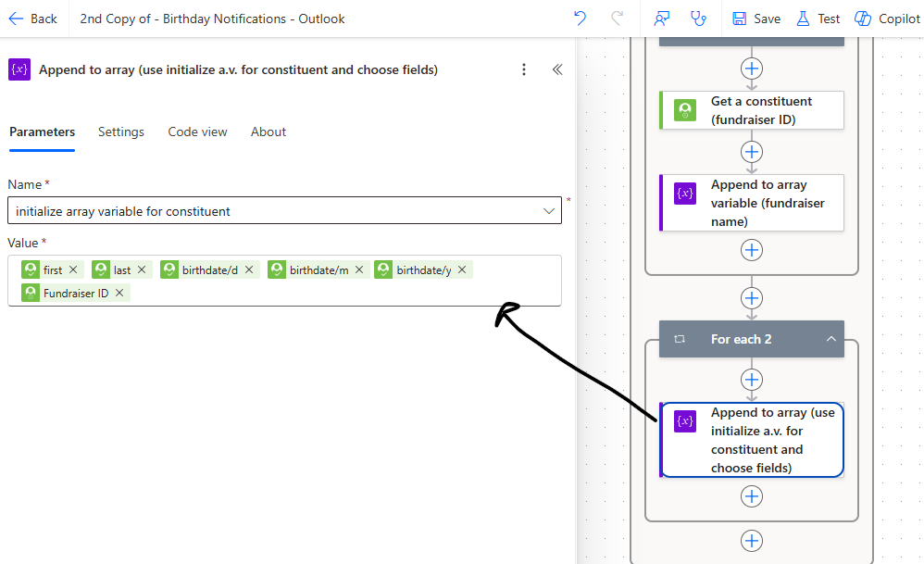Viewport: 924px width, 564px height.
Task: Click the loop icon on 'For each 2'
Action: (680, 339)
